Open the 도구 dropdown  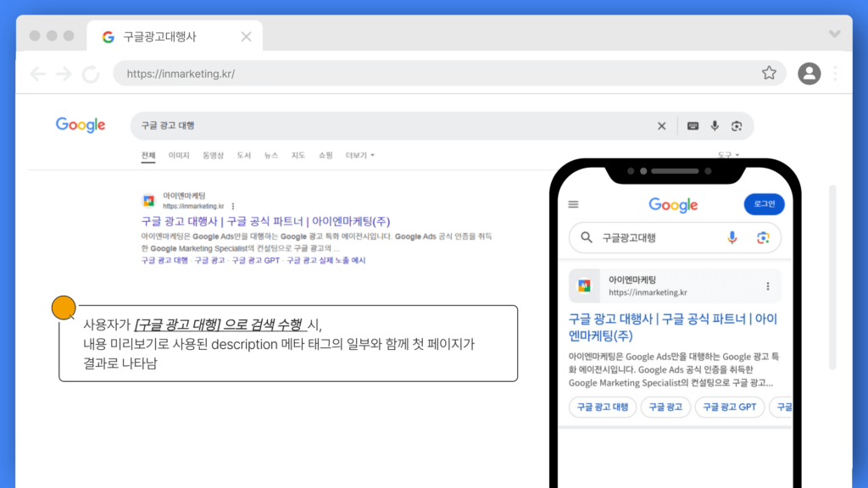click(x=728, y=155)
